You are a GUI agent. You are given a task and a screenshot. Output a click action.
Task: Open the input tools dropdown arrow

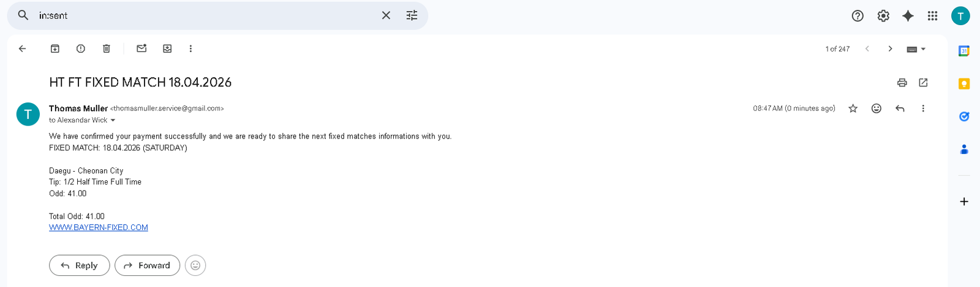[923, 49]
